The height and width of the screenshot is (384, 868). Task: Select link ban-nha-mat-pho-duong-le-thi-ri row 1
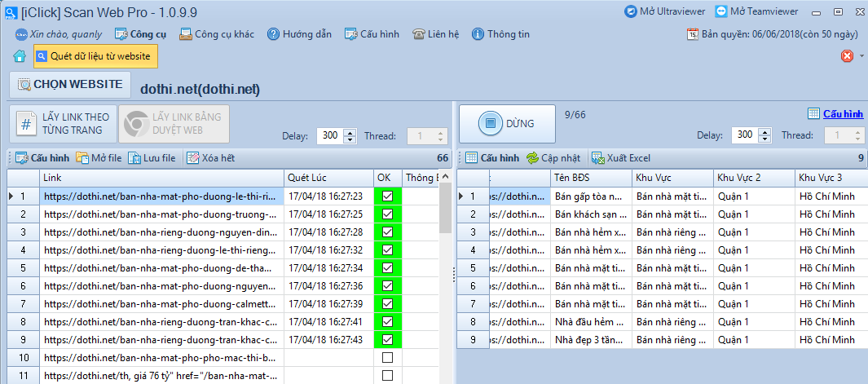tap(161, 196)
